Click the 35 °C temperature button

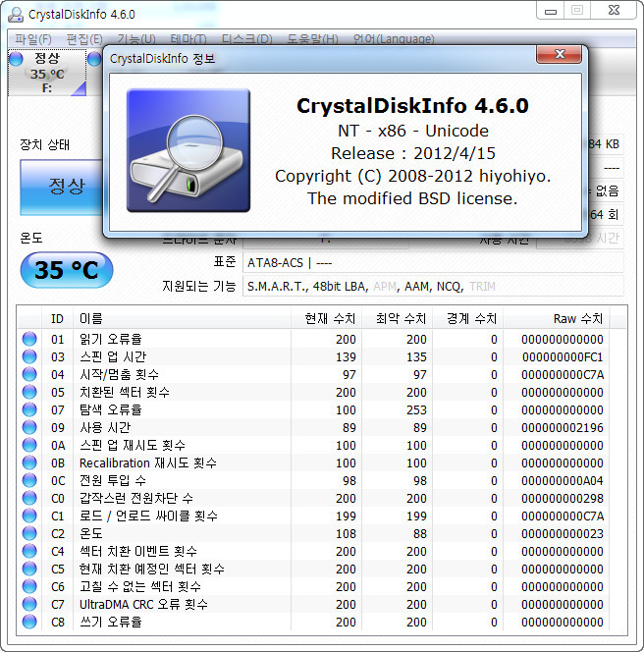67,270
